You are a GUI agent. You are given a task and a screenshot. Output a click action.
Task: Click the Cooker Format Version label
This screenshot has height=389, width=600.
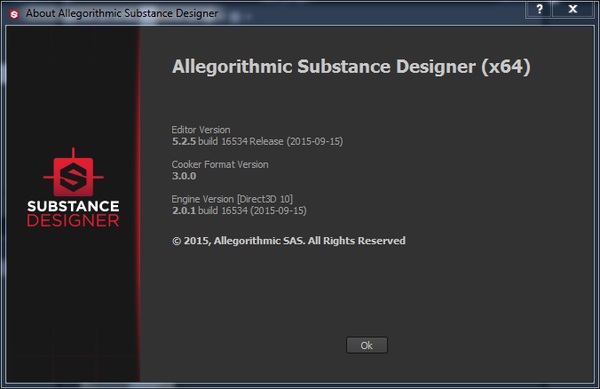(x=220, y=164)
